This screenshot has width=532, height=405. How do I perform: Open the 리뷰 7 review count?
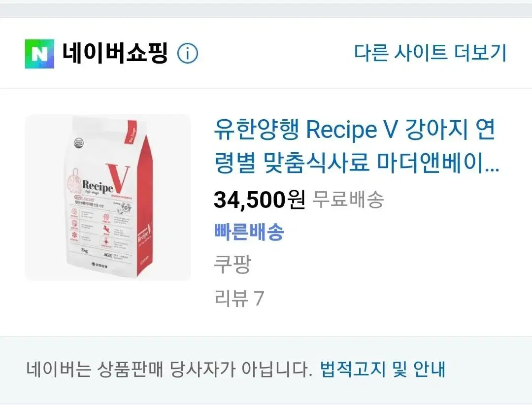pos(239,299)
